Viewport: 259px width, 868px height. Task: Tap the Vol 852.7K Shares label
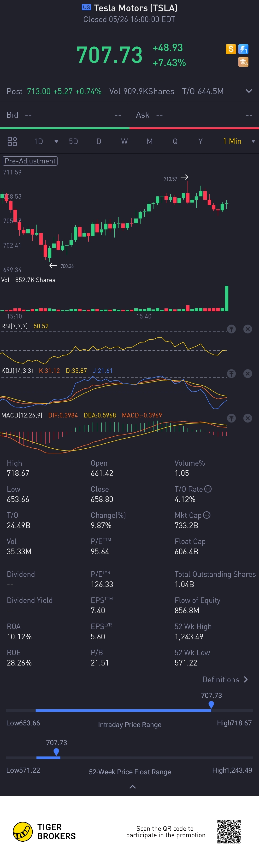[28, 280]
